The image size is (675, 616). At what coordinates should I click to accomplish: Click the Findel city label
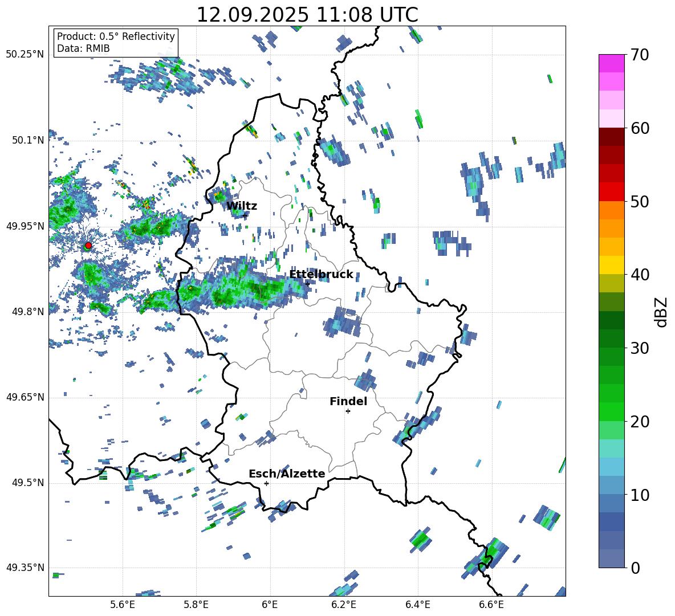click(348, 401)
